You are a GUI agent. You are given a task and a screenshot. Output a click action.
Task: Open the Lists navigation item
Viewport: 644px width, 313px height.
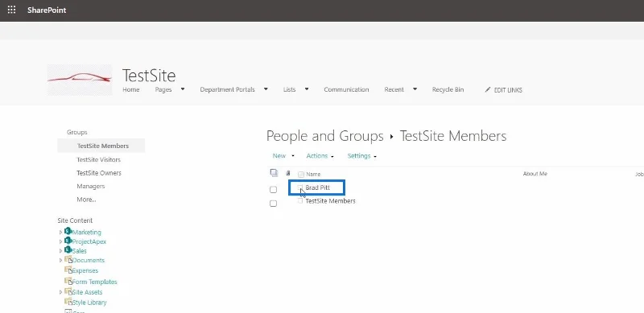tap(289, 89)
